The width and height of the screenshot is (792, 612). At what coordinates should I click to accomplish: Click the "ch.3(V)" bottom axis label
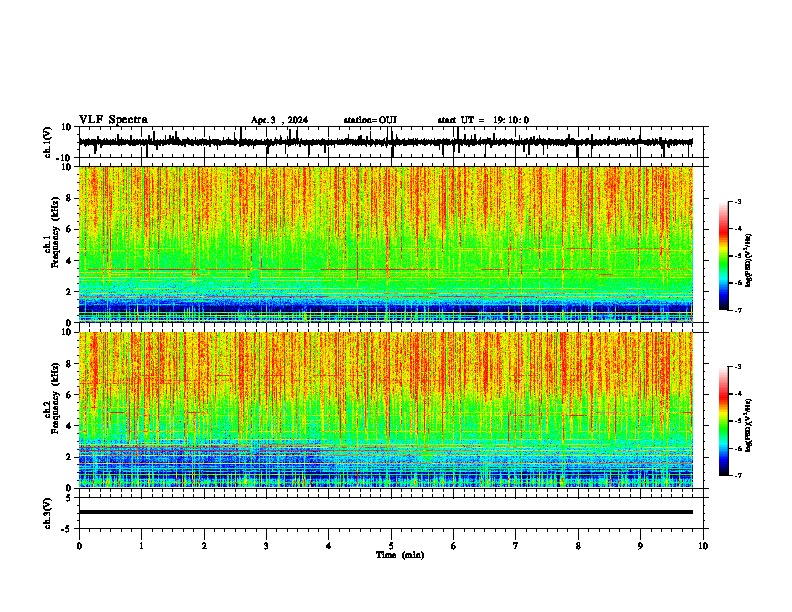48,513
